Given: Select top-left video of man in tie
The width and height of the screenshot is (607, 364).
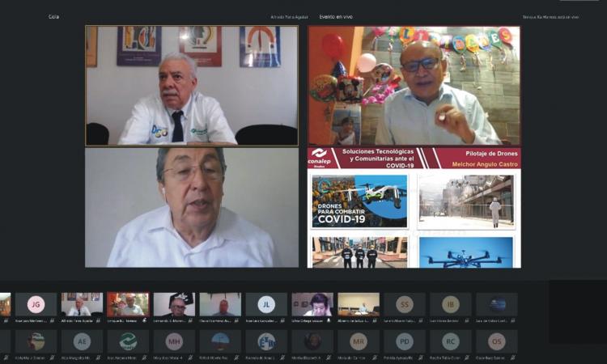Looking at the screenshot, I should (192, 85).
